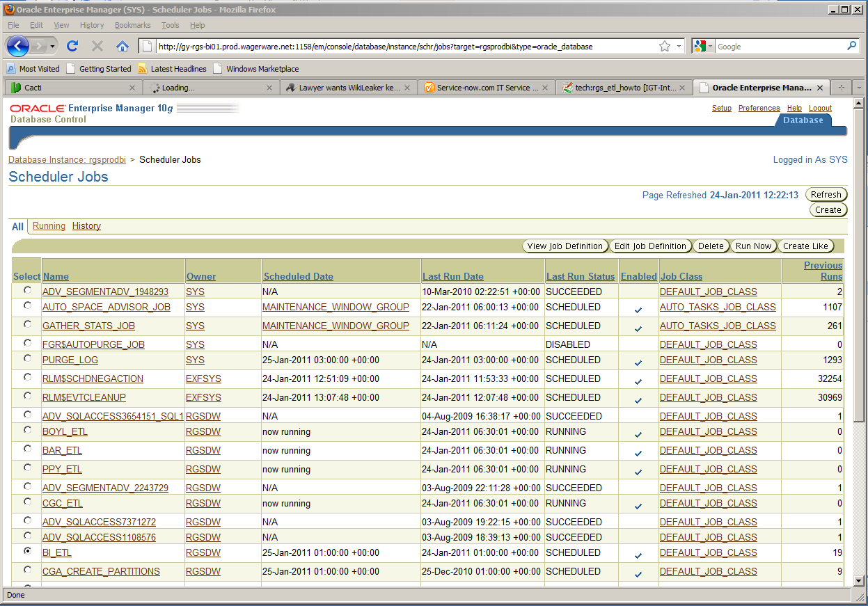The width and height of the screenshot is (868, 606).
Task: Close the Cacti tab
Action: point(132,88)
